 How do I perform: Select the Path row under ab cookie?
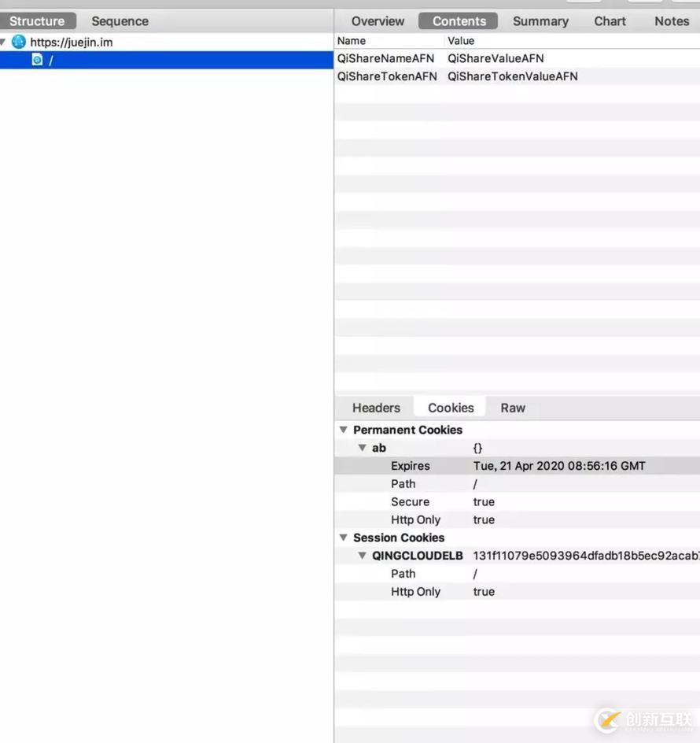pos(518,484)
